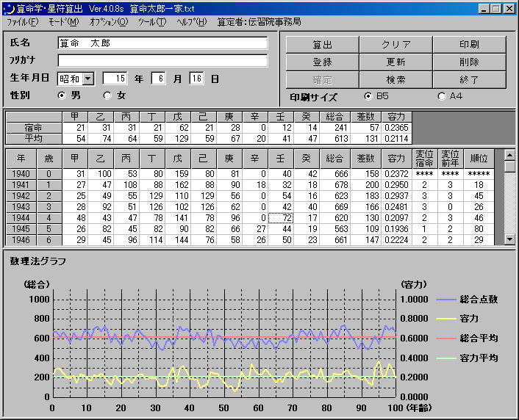Click the 削除 delete button

pyautogui.click(x=469, y=62)
